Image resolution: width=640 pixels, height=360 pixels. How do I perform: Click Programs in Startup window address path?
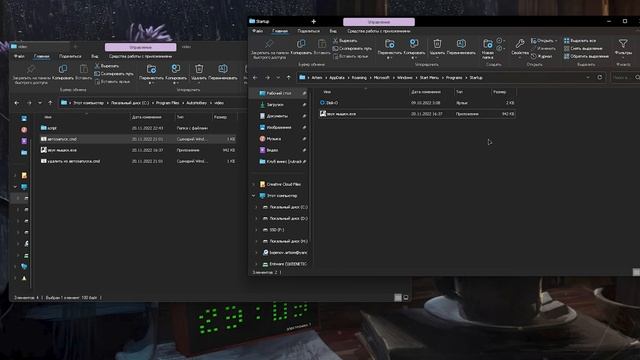[x=454, y=78]
